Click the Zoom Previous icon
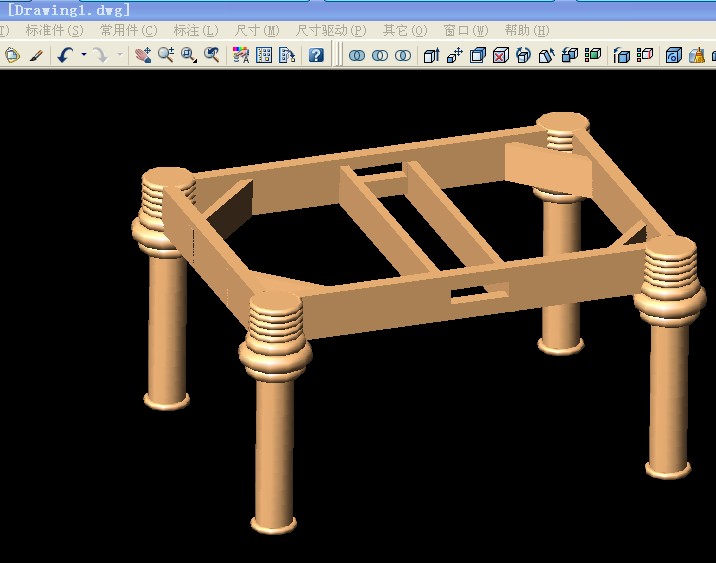Image resolution: width=716 pixels, height=563 pixels. 212,55
